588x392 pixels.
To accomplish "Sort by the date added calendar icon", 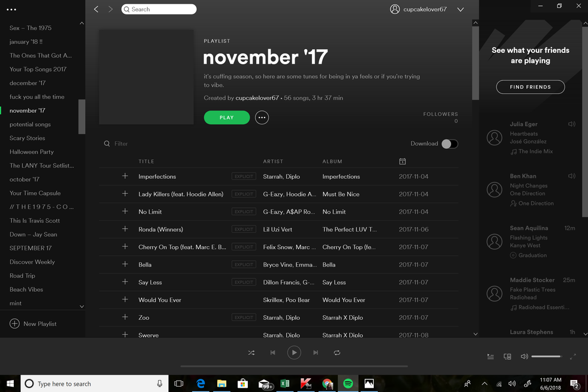I will coord(403,161).
